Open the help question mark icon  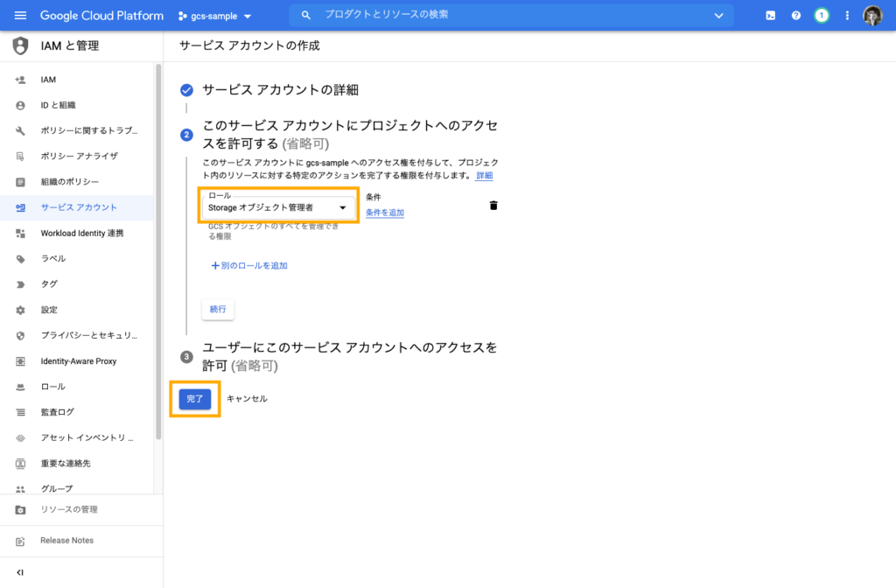tap(796, 16)
